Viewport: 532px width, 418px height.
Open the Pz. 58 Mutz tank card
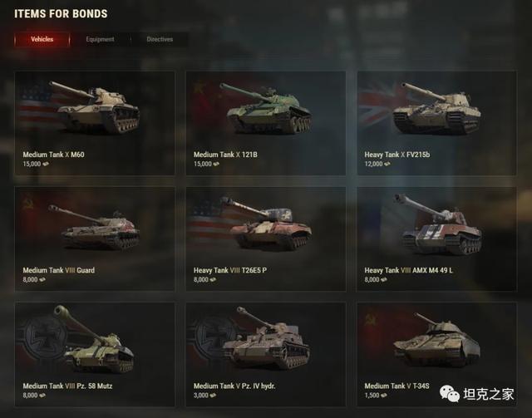tap(95, 354)
